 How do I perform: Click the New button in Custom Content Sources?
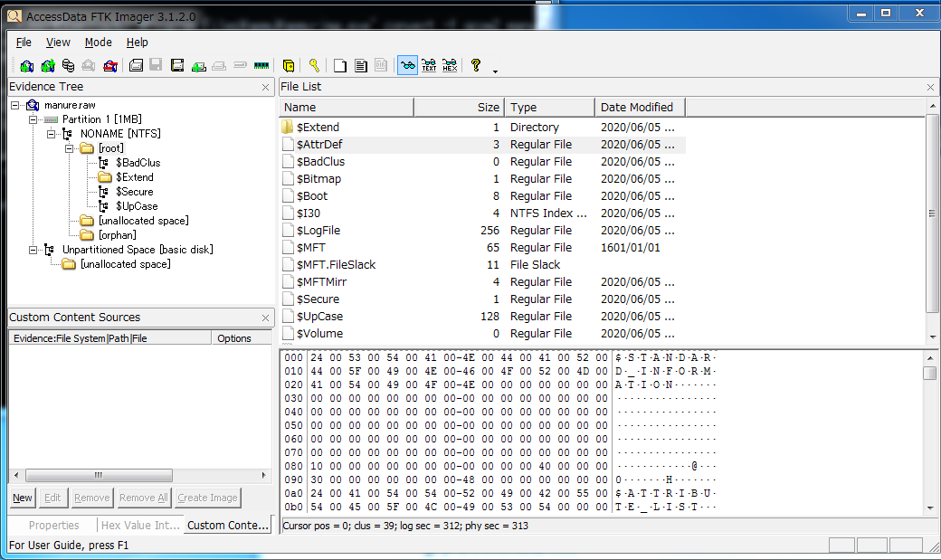pos(22,498)
